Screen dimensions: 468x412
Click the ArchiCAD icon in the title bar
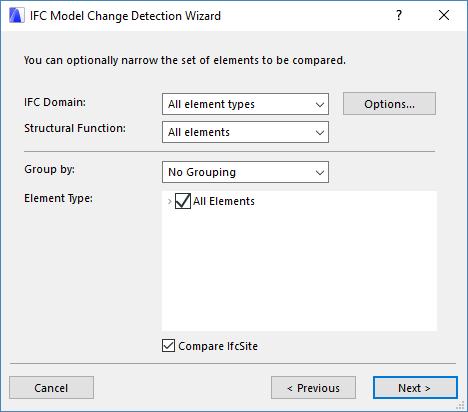pos(16,16)
